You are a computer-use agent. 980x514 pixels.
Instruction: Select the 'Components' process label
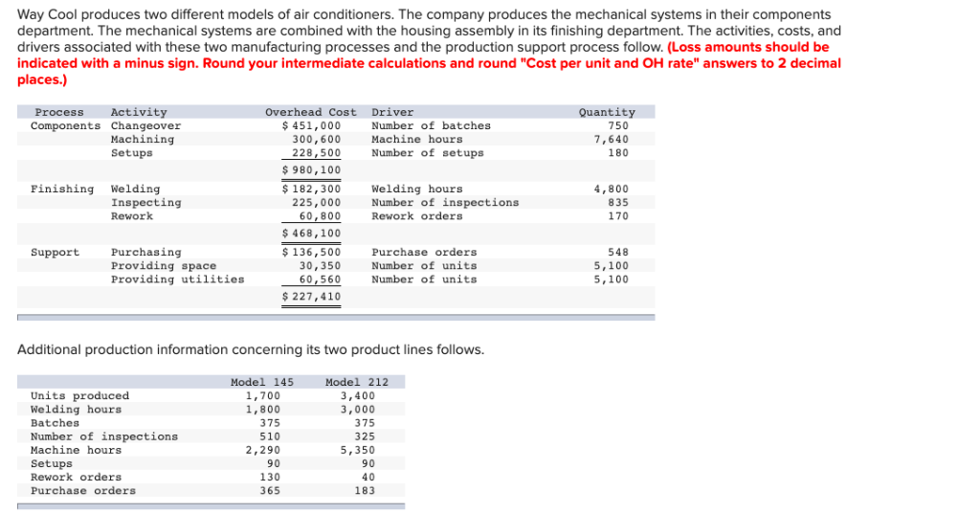point(66,125)
